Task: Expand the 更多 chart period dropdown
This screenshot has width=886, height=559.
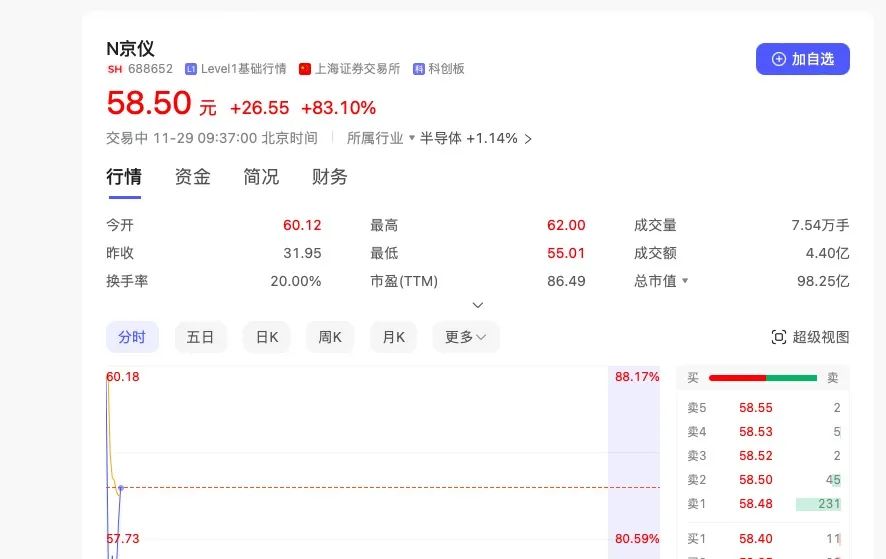Action: pos(465,337)
